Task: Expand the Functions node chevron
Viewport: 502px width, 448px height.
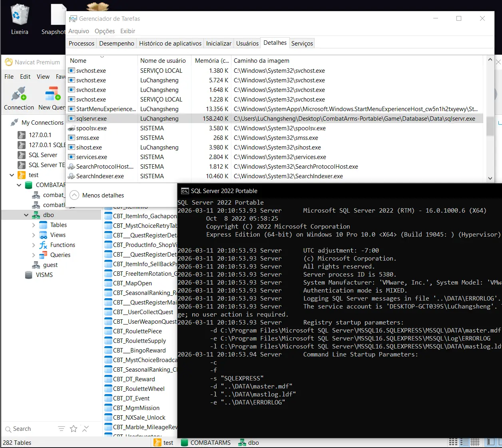Action: [34, 245]
